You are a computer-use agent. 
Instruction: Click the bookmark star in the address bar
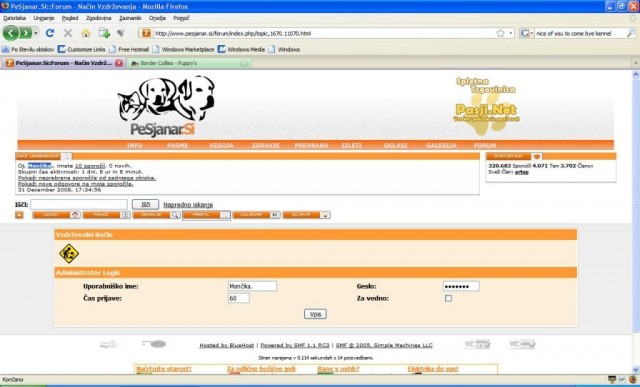[500, 33]
